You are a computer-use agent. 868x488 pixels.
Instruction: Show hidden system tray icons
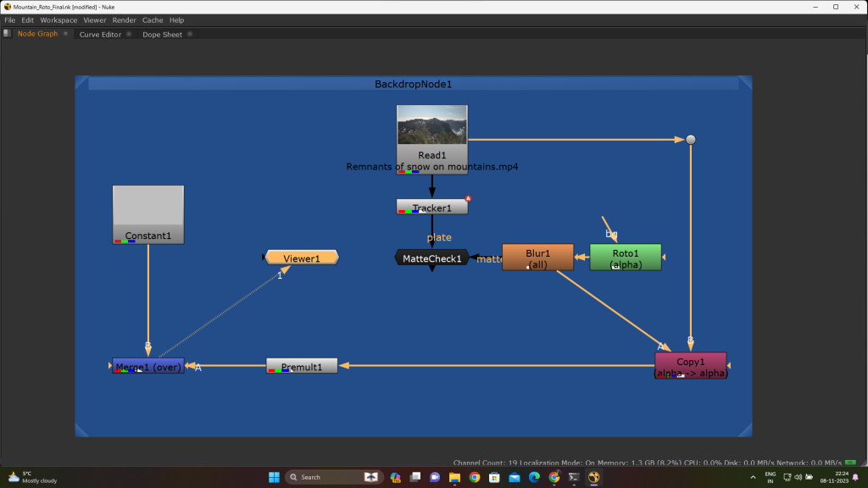click(753, 477)
